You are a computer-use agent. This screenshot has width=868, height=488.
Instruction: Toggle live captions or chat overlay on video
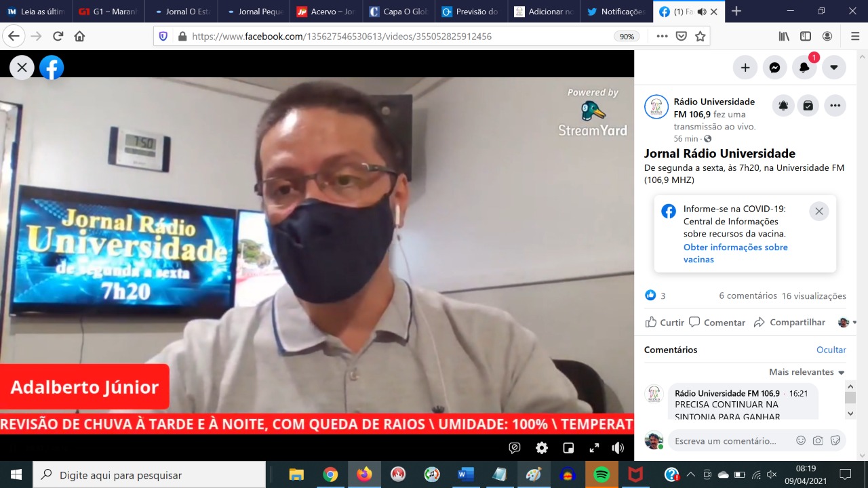coord(515,448)
